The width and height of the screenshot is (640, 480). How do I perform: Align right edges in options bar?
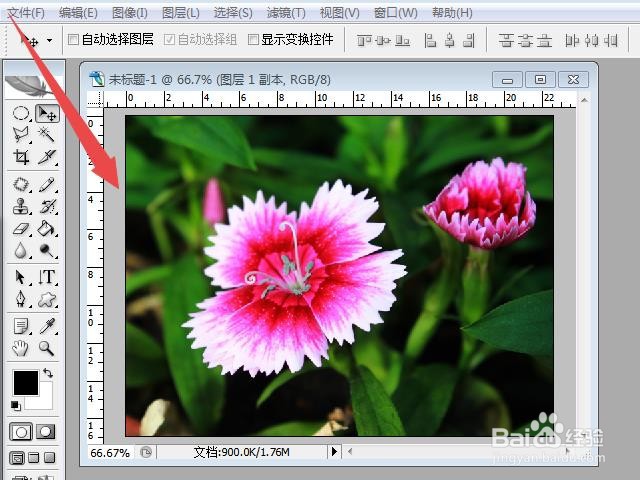(469, 40)
